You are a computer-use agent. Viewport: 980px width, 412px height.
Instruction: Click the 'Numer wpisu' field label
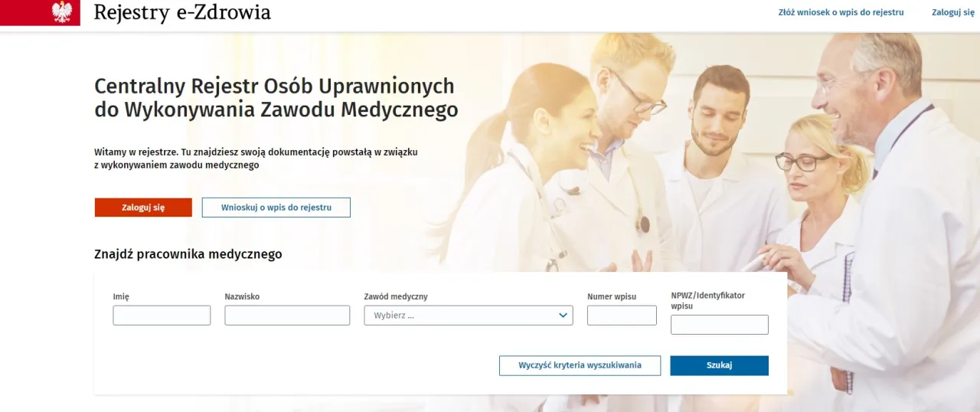(612, 296)
